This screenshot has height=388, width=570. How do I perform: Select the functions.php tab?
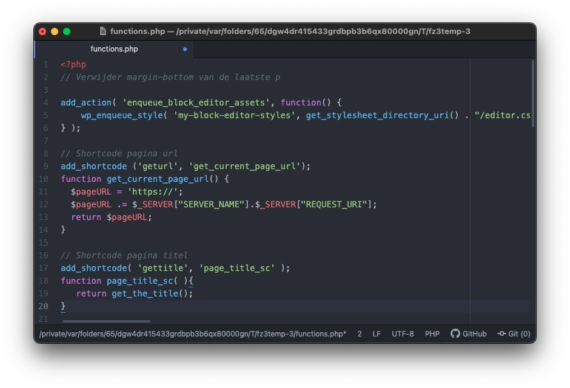[114, 49]
